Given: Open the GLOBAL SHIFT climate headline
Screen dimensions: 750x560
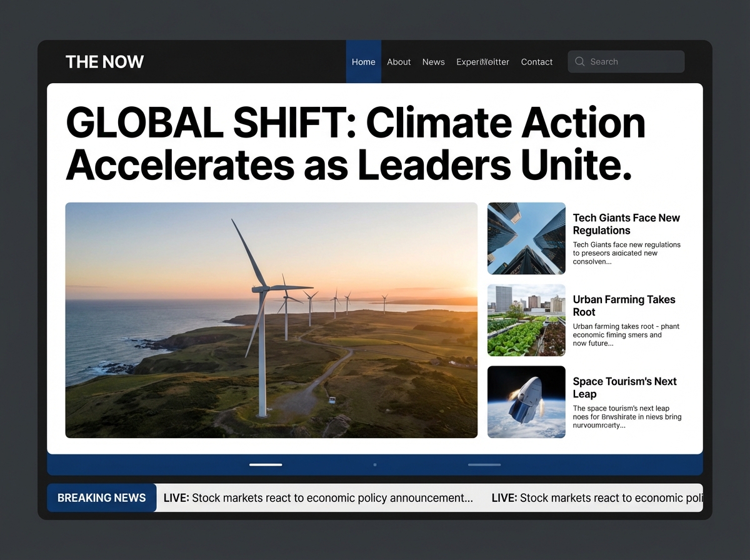Looking at the screenshot, I should coord(356,144).
